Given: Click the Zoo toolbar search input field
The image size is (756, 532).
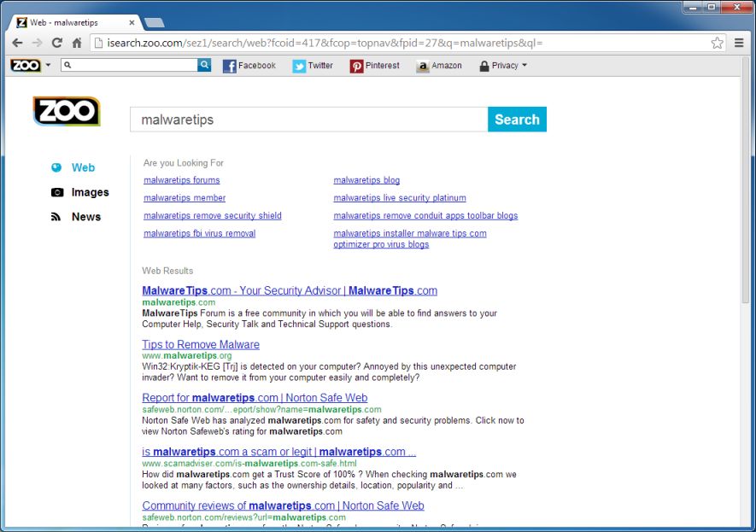Looking at the screenshot, I should 129,65.
